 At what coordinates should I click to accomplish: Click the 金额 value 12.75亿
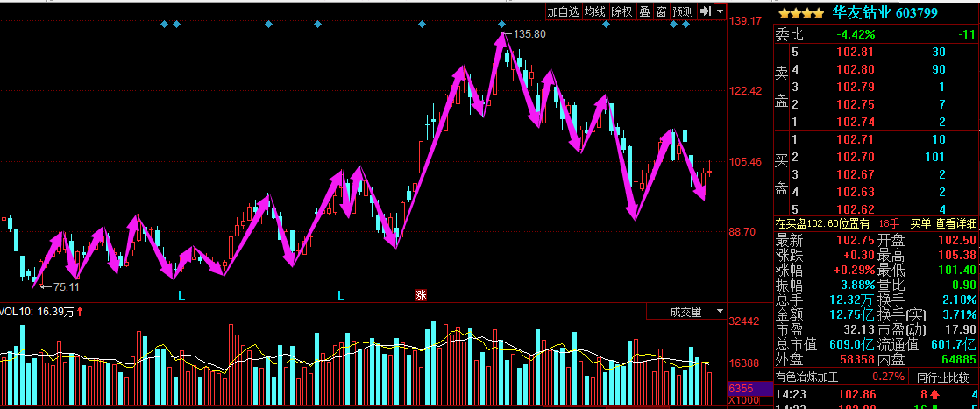click(x=853, y=314)
